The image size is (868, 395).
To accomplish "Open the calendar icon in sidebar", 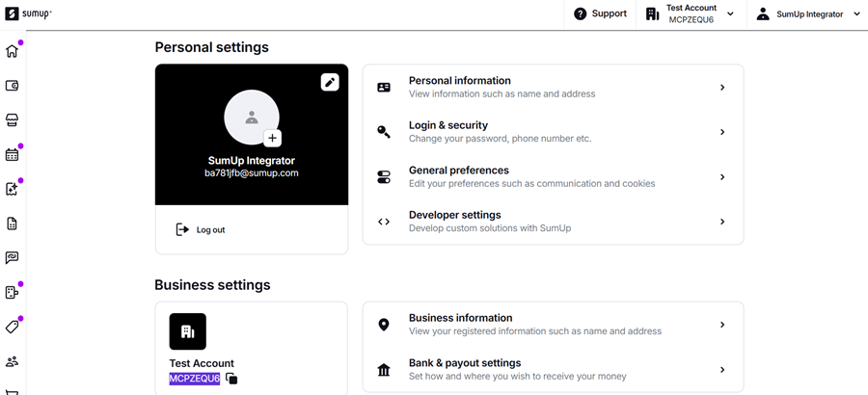I will tap(13, 154).
